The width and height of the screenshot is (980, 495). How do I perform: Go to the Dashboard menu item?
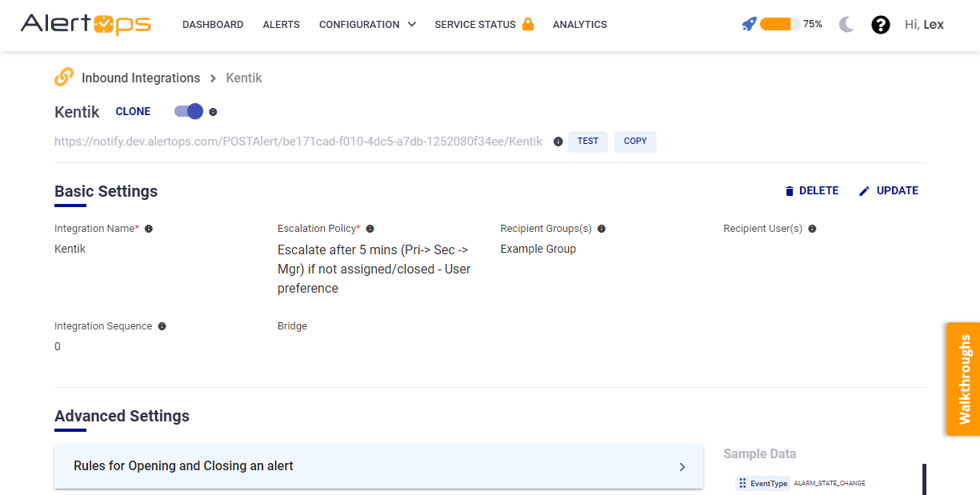coord(213,25)
